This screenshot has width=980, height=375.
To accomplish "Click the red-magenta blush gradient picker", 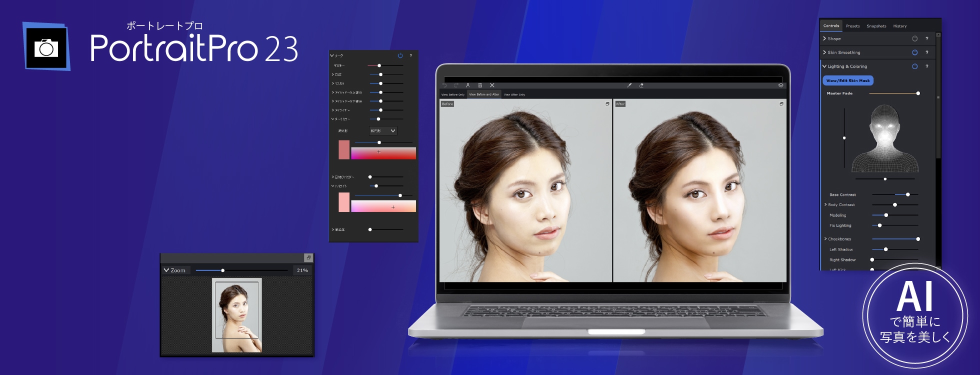I will (383, 153).
